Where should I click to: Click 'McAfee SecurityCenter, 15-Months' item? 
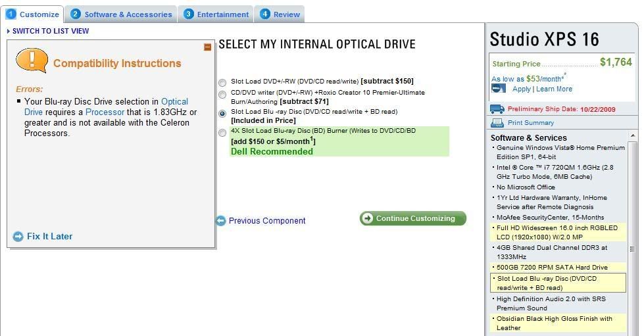(x=551, y=217)
